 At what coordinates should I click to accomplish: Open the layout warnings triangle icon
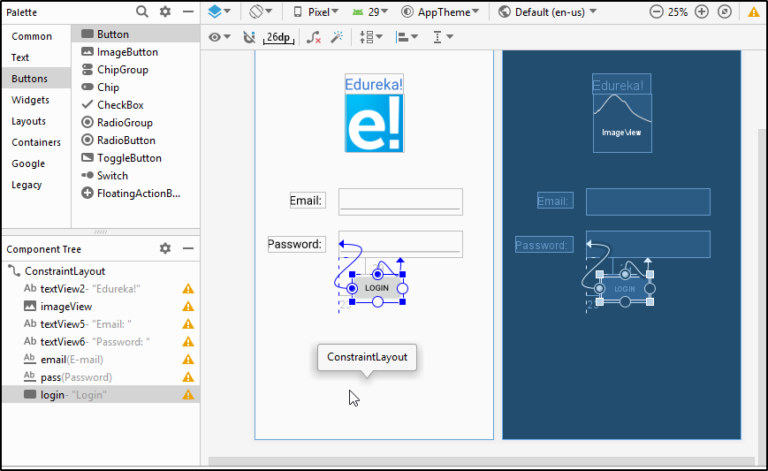[x=753, y=12]
